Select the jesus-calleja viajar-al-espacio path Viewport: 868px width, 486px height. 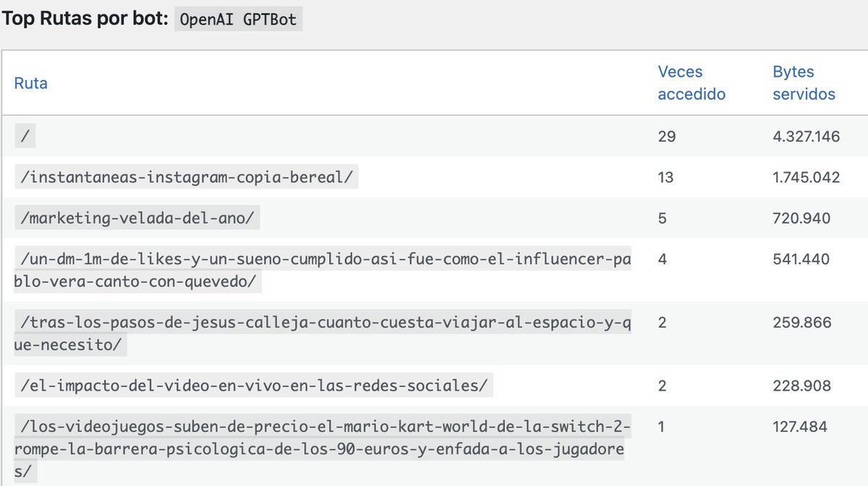click(x=323, y=333)
